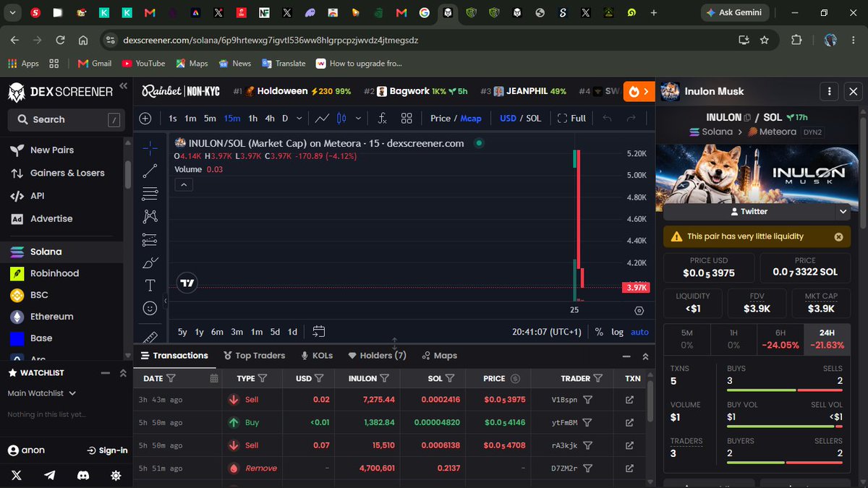Open the USD column filter
This screenshot has width=868, height=488.
click(x=319, y=378)
